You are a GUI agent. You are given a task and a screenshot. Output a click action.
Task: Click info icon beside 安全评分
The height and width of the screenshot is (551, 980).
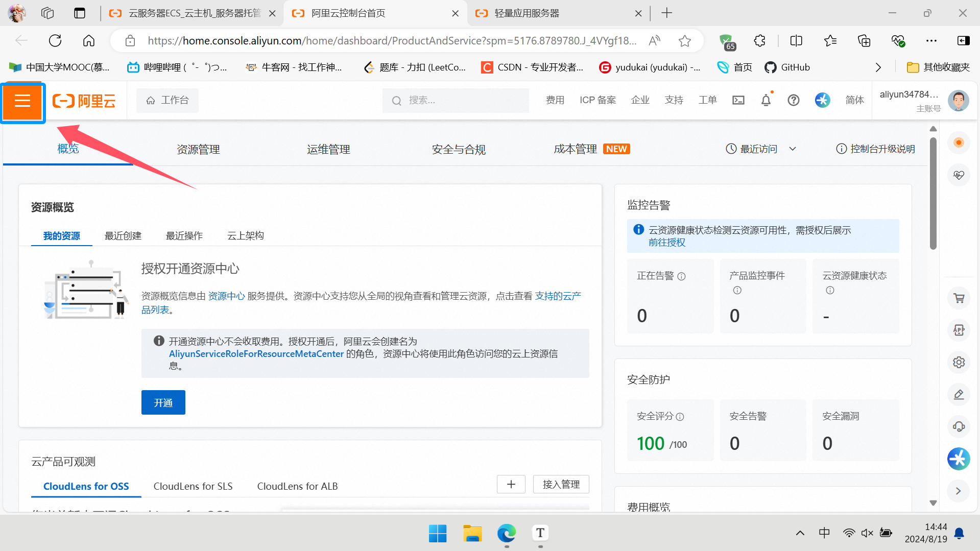(680, 417)
